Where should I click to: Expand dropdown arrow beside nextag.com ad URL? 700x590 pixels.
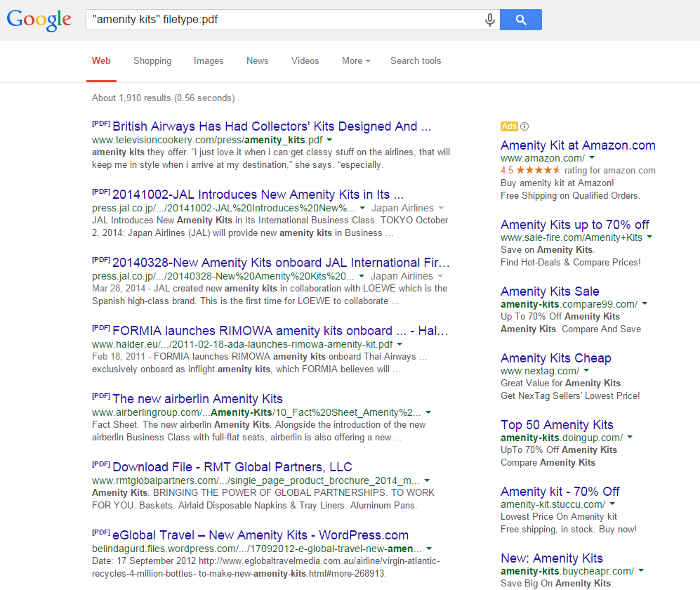[x=586, y=371]
